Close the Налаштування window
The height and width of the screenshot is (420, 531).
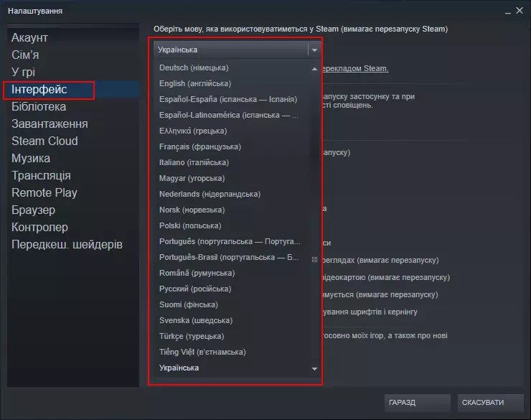[x=520, y=11]
